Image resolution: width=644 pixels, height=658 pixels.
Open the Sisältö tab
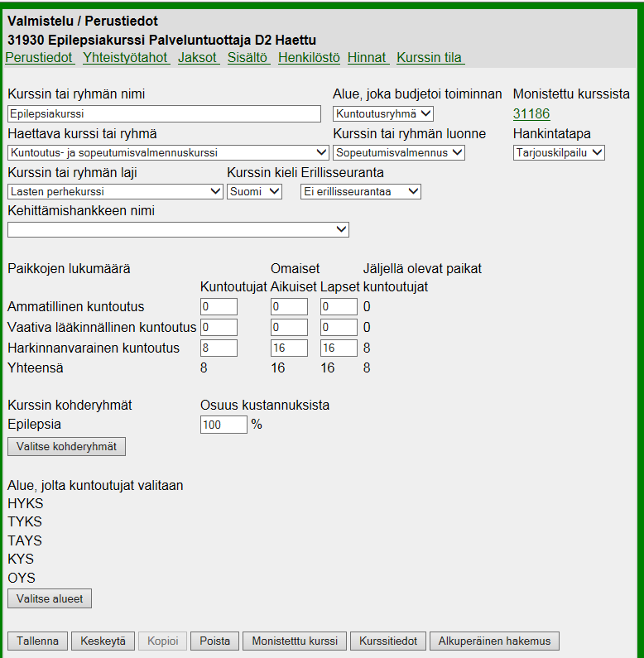[248, 57]
